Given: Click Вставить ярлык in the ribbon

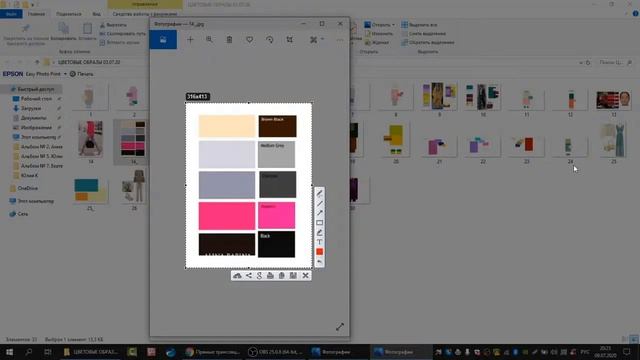Looking at the screenshot, I should [x=120, y=42].
